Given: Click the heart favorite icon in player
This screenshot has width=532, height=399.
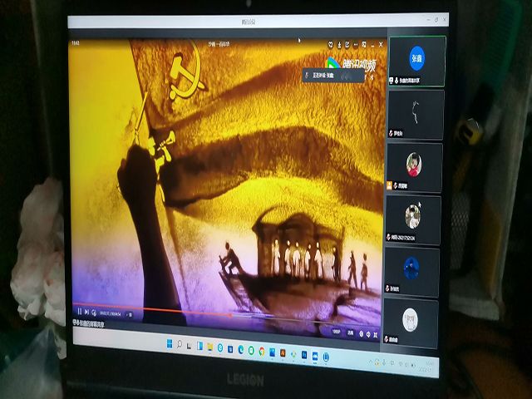Looking at the screenshot, I should pyautogui.click(x=331, y=44).
